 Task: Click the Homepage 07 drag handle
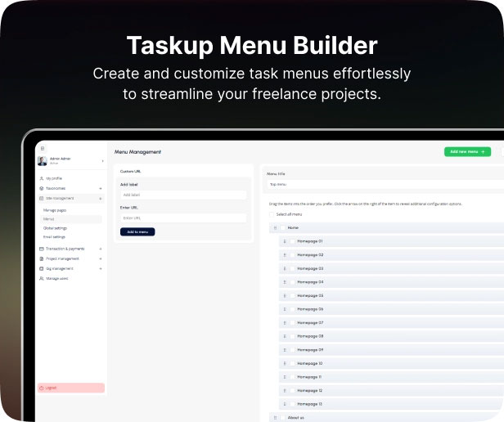[285, 323]
